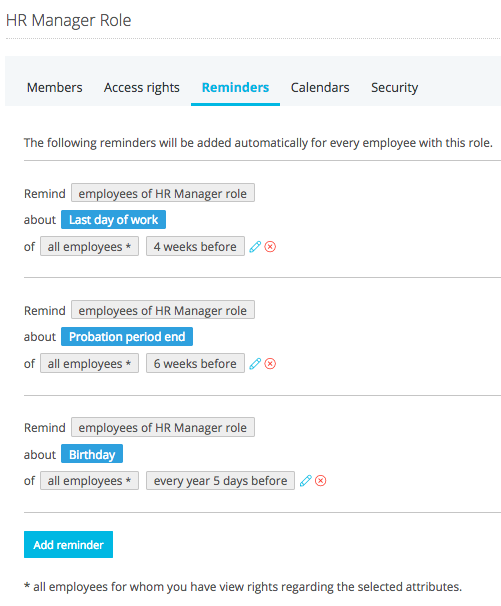This screenshot has height=606, width=501.
Task: Delete the Last day of work reminder
Action: [270, 247]
